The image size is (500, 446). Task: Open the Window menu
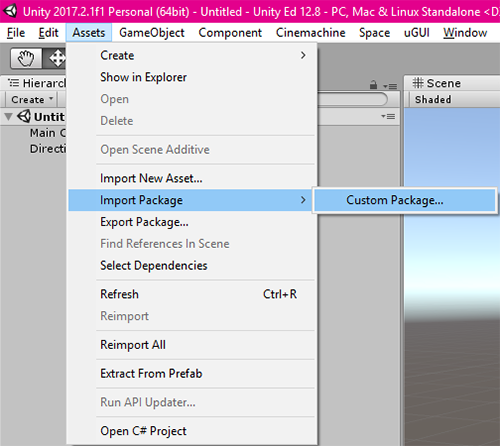pyautogui.click(x=465, y=33)
